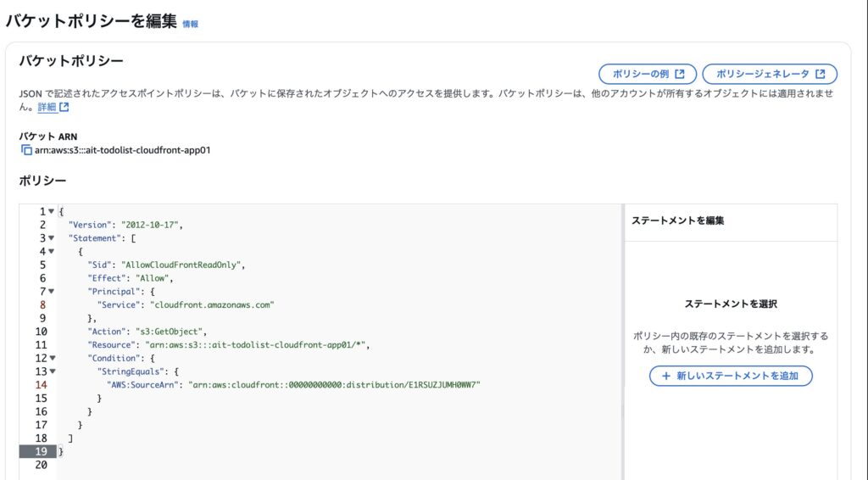The width and height of the screenshot is (868, 480).
Task: Copy the bucket ARN with copy icon
Action: 26,150
